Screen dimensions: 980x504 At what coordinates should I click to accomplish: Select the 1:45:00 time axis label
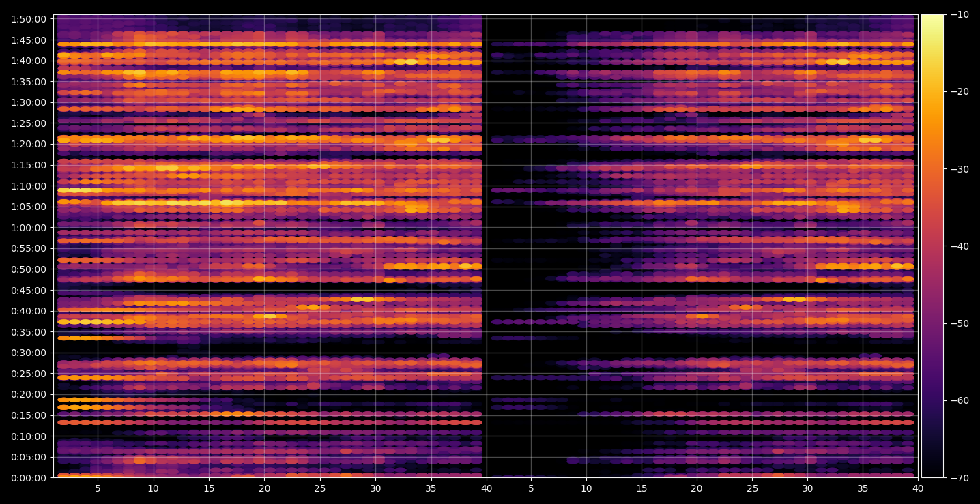coord(29,40)
